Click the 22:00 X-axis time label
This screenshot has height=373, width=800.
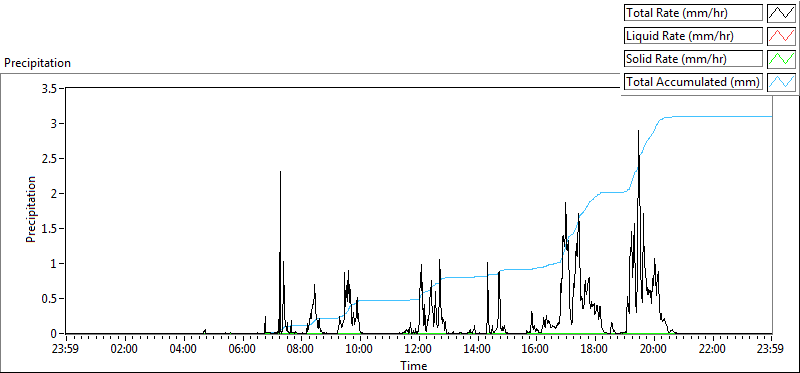713,350
